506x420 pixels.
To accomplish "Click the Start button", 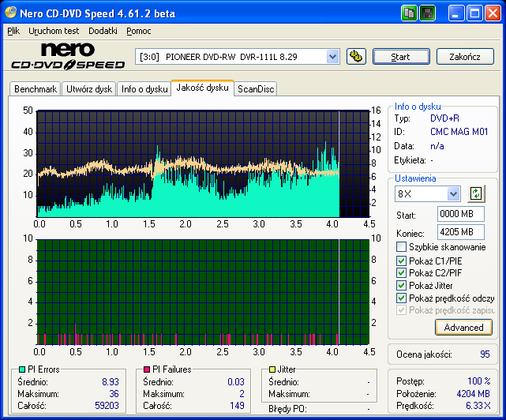I will 401,57.
